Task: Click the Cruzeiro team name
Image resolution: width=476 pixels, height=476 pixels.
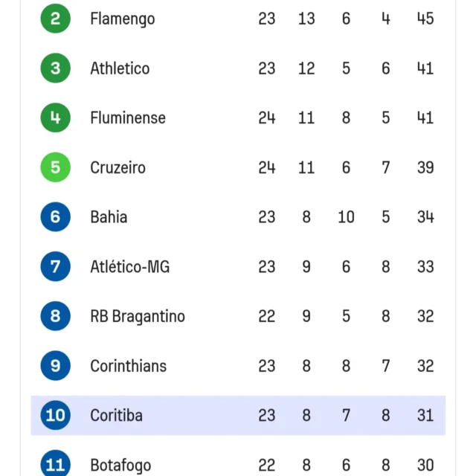Action: pyautogui.click(x=118, y=167)
